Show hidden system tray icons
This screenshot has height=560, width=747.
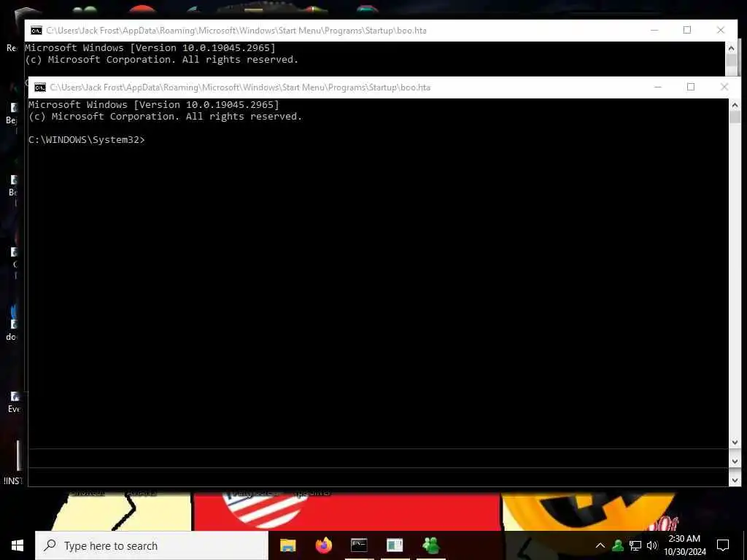600,545
